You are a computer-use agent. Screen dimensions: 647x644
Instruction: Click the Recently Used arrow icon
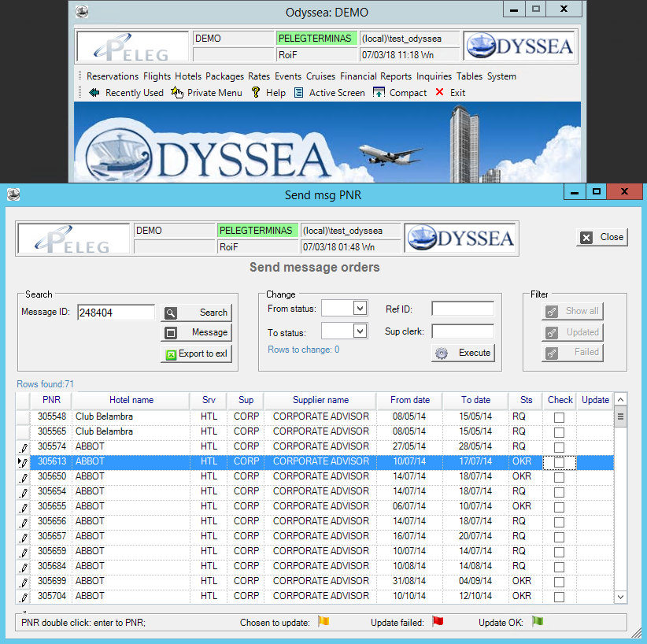coord(94,93)
